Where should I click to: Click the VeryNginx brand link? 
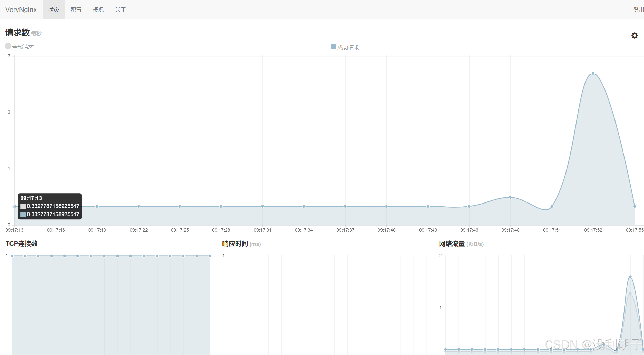point(21,10)
